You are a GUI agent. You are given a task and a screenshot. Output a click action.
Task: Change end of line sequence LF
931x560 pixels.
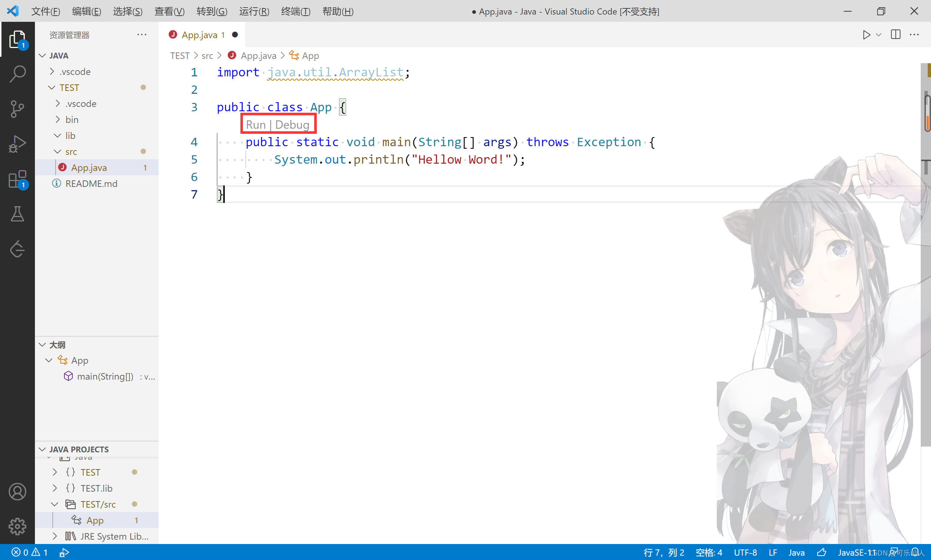(x=772, y=552)
